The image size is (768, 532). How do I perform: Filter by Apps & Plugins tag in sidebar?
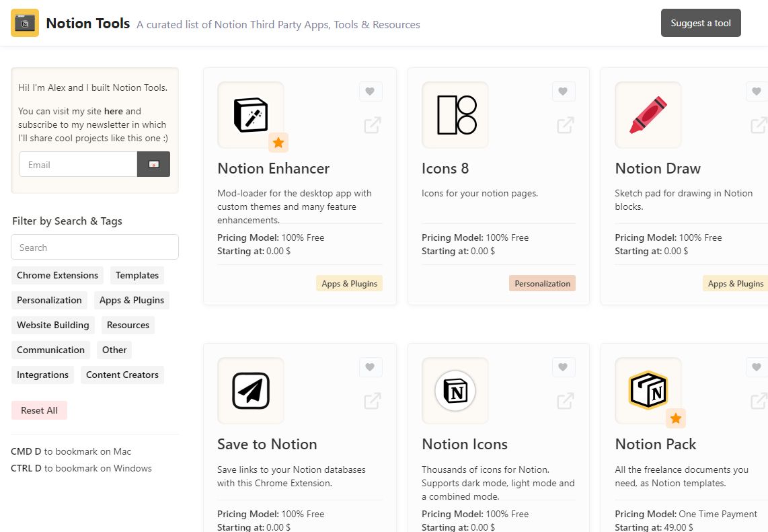click(132, 300)
